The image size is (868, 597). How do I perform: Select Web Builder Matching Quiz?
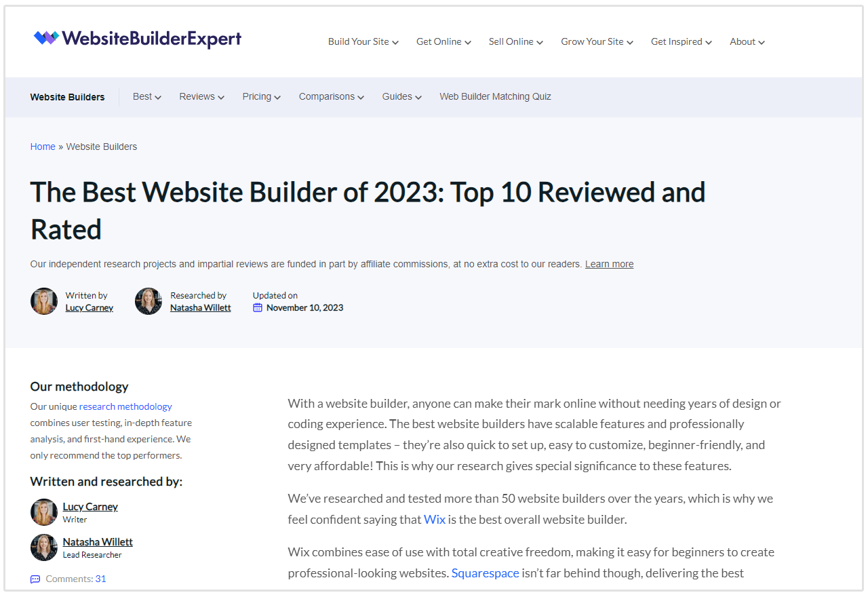(495, 97)
